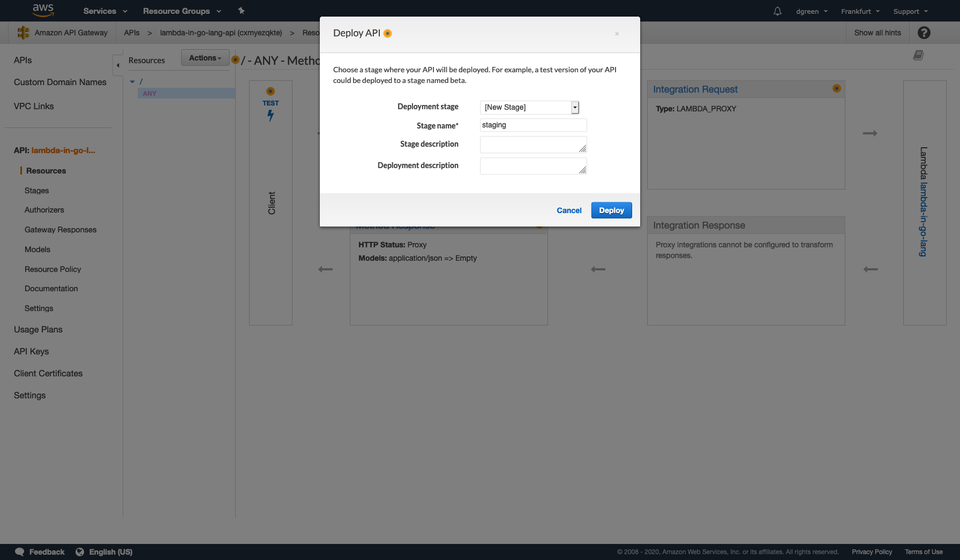Open API Settings under the API section
The height and width of the screenshot is (560, 960).
(39, 308)
